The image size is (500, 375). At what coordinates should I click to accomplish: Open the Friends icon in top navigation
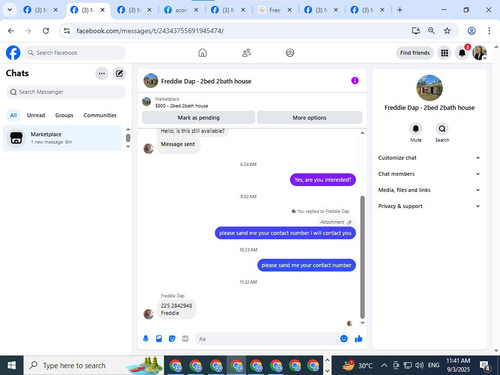pyautogui.click(x=246, y=53)
